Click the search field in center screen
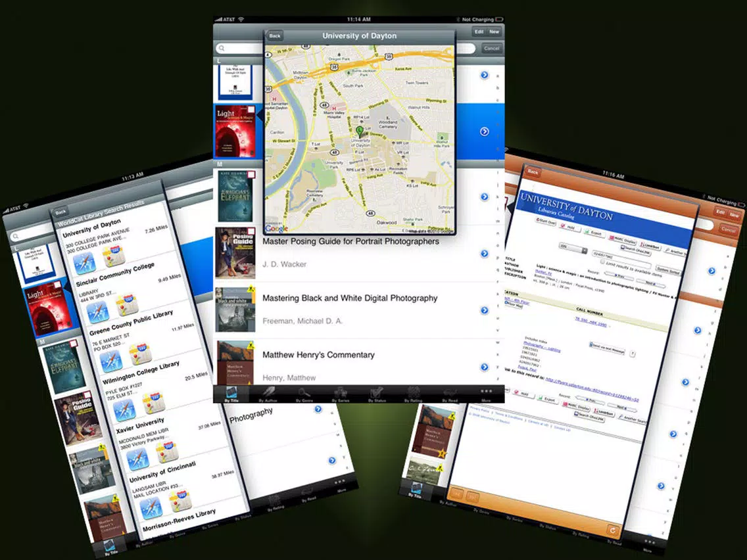Screen dimensions: 747x560 tap(347, 48)
